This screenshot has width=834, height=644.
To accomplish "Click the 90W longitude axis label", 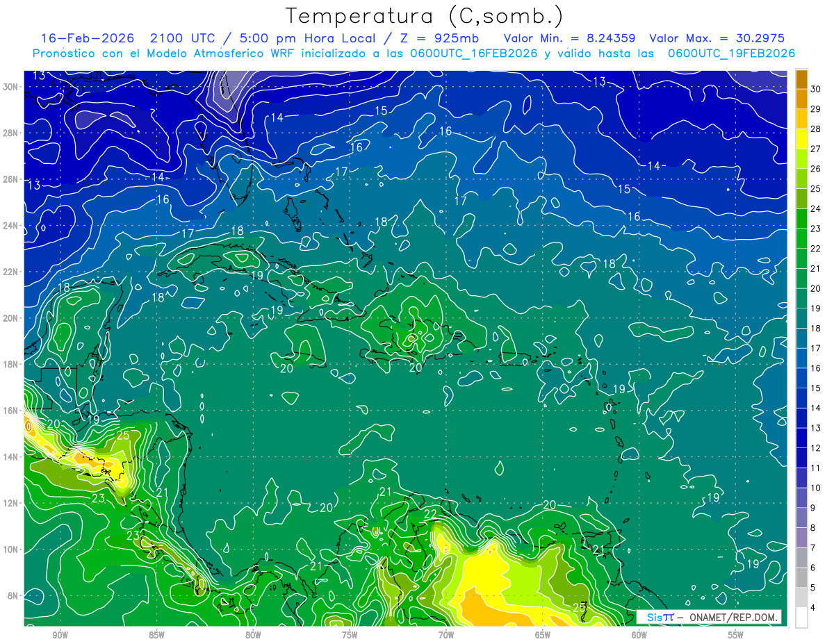I will [x=60, y=634].
